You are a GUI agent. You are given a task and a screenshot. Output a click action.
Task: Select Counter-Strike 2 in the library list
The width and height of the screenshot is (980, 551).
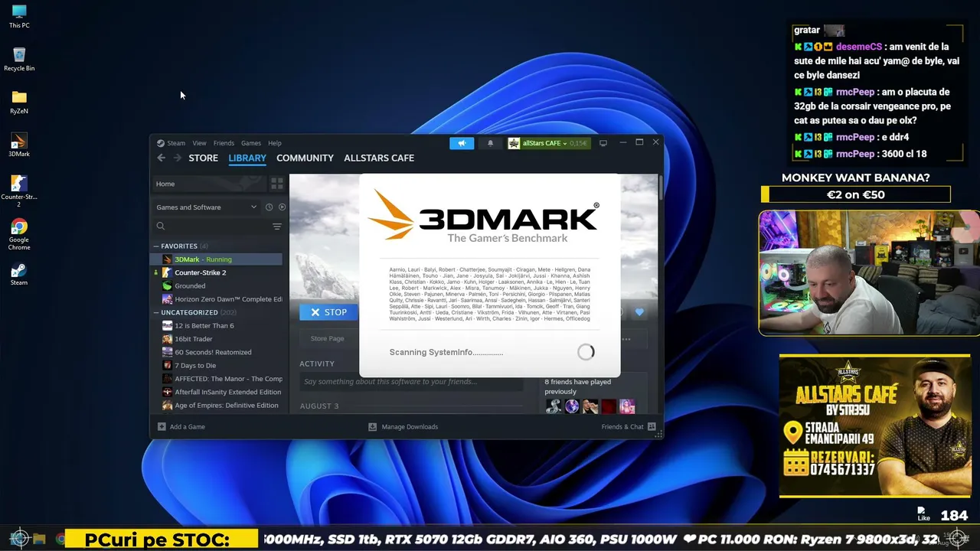tap(216, 272)
